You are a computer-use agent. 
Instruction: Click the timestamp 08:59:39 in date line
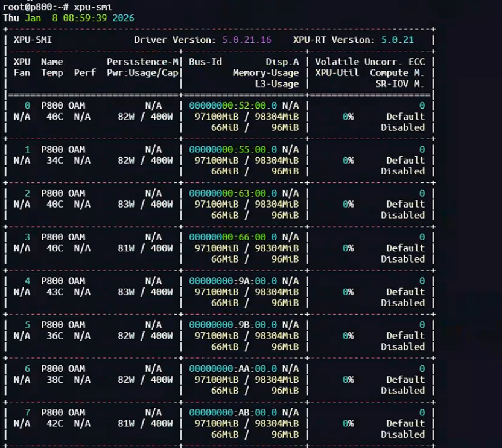(85, 18)
